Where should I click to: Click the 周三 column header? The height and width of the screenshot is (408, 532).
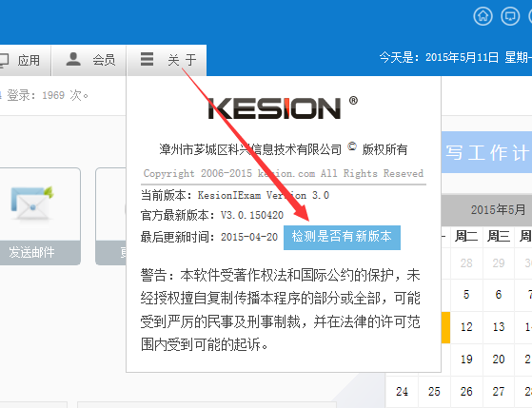499,236
